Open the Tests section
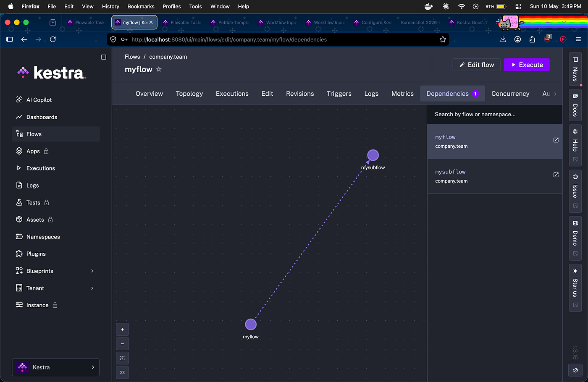This screenshot has height=382, width=588. tap(56, 202)
